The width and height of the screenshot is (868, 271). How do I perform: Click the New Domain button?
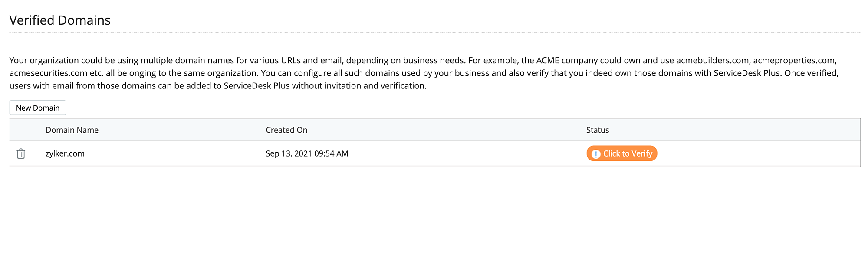coord(38,108)
